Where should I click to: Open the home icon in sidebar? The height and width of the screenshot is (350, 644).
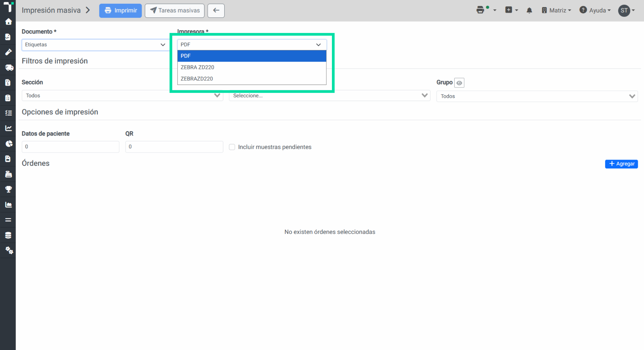(x=8, y=22)
